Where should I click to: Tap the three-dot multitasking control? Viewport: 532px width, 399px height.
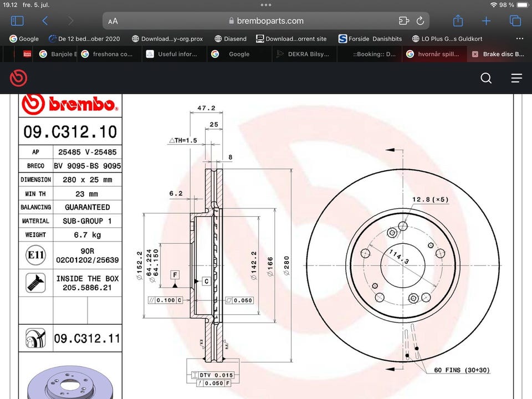coord(266,4)
